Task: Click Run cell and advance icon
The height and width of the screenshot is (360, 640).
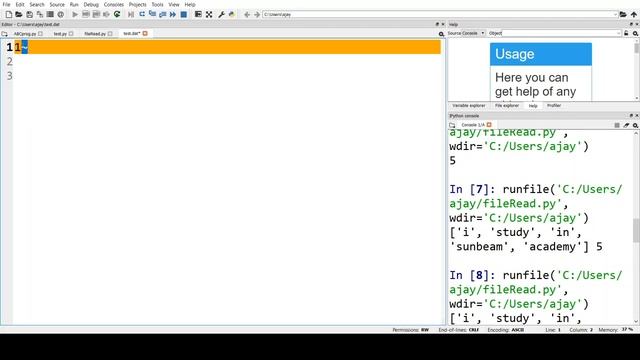Action: pos(96,14)
